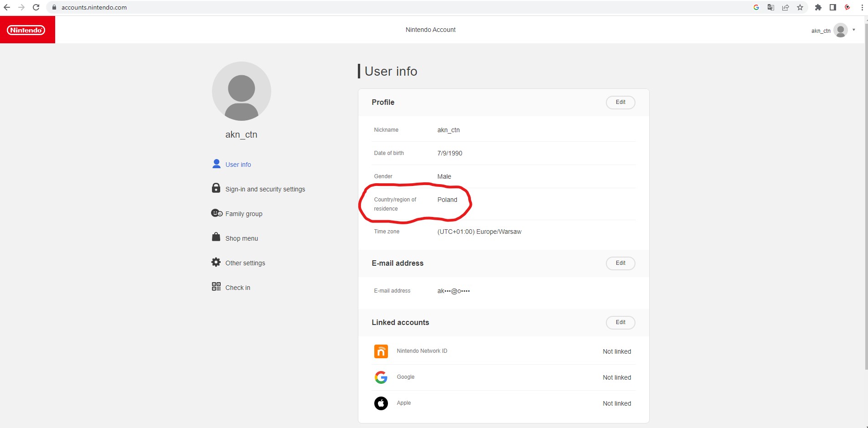Screen dimensions: 868x428
Task: Open the User info menu item
Action: [x=238, y=165]
